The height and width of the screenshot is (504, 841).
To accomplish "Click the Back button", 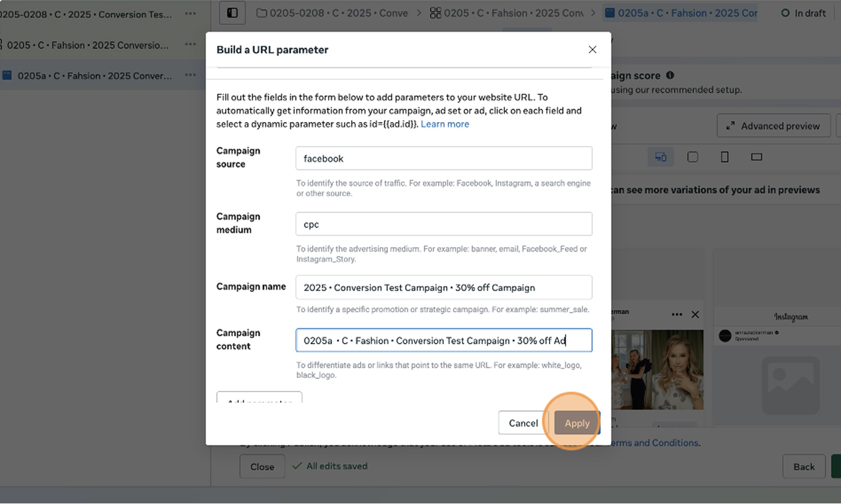I will coord(804,467).
